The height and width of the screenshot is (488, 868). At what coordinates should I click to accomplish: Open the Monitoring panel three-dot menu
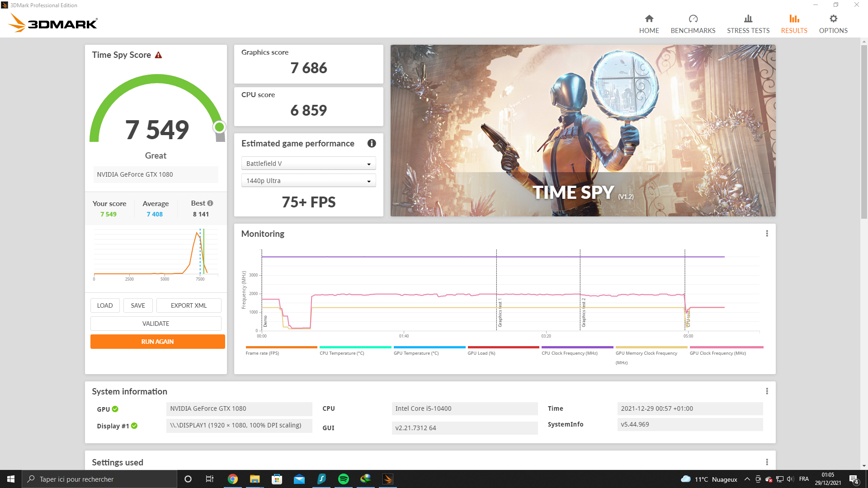point(767,234)
